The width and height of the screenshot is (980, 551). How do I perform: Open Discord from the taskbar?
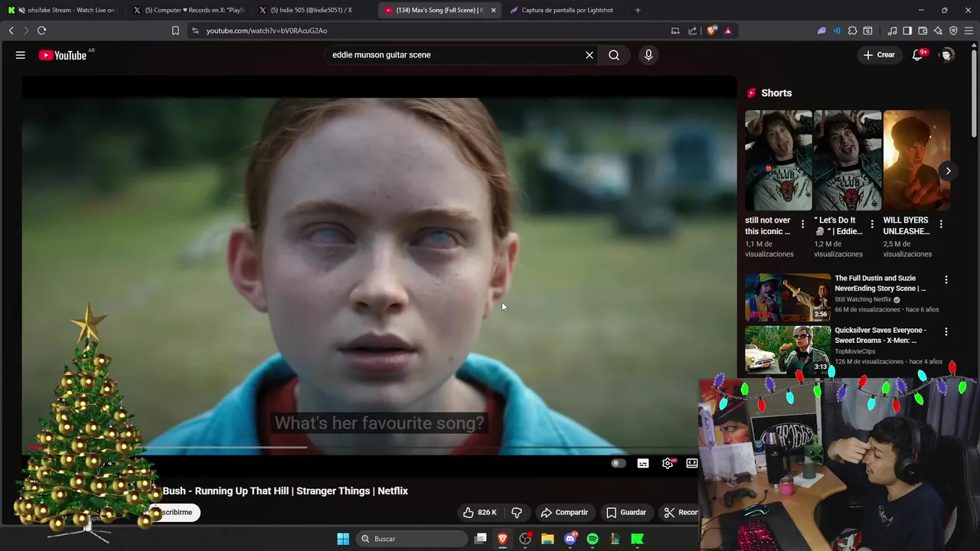(x=570, y=539)
